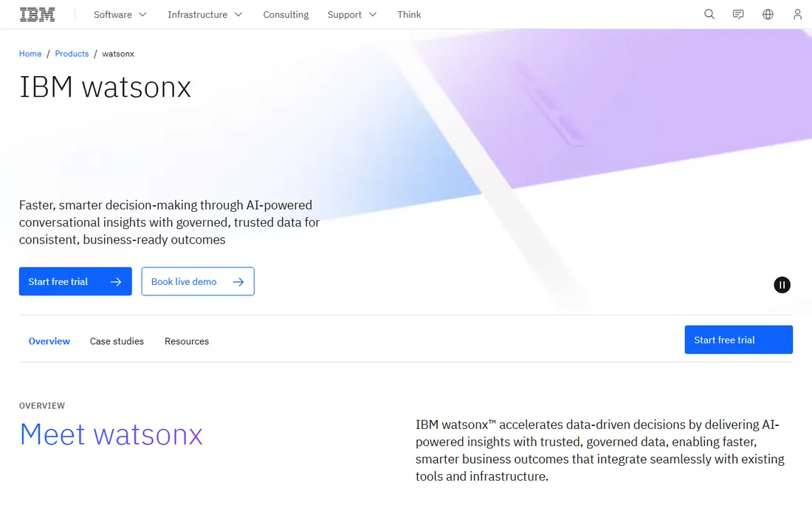812x508 pixels.
Task: Click the OVERVIEW section label
Action: (x=42, y=406)
